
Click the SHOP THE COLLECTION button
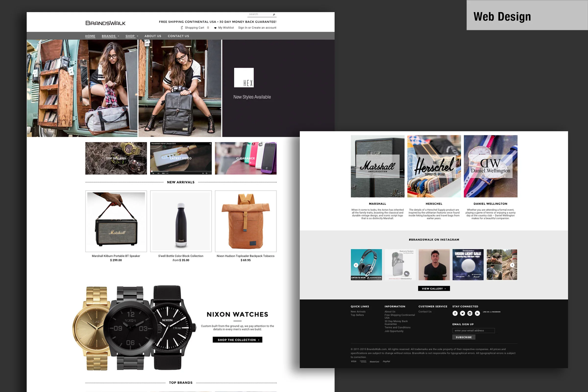pos(237,340)
